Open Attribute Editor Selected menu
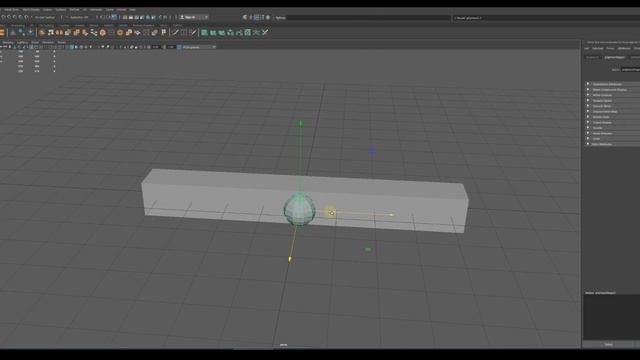The width and height of the screenshot is (640, 360). (x=598, y=48)
